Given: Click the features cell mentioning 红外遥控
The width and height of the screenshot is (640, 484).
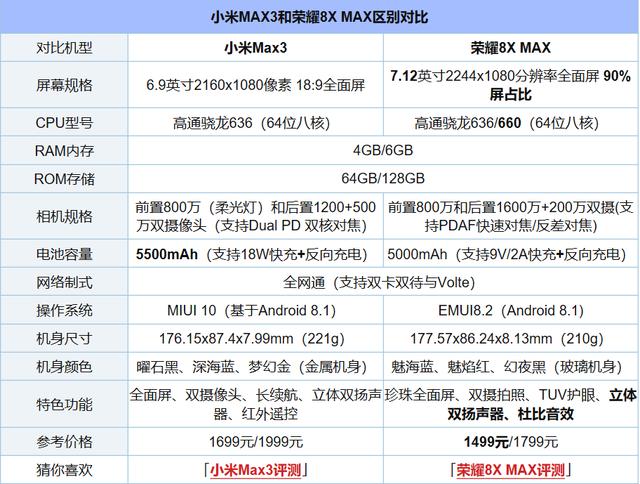Looking at the screenshot, I should 256,404.
